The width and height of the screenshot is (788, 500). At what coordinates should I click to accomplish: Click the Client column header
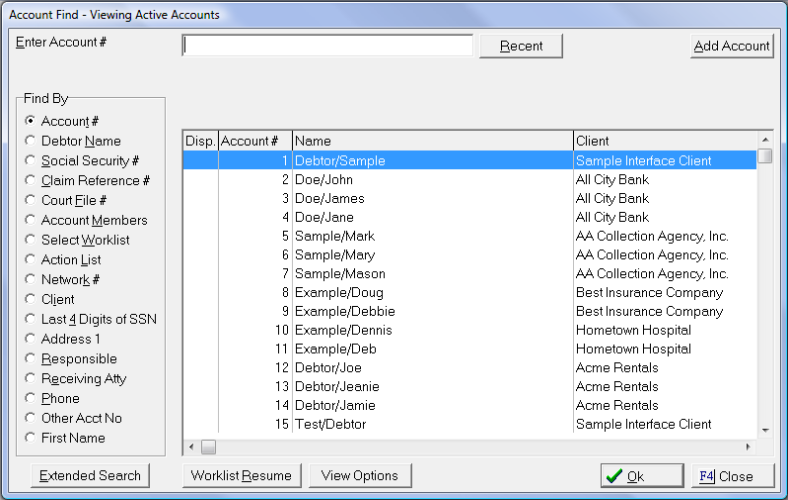point(663,141)
